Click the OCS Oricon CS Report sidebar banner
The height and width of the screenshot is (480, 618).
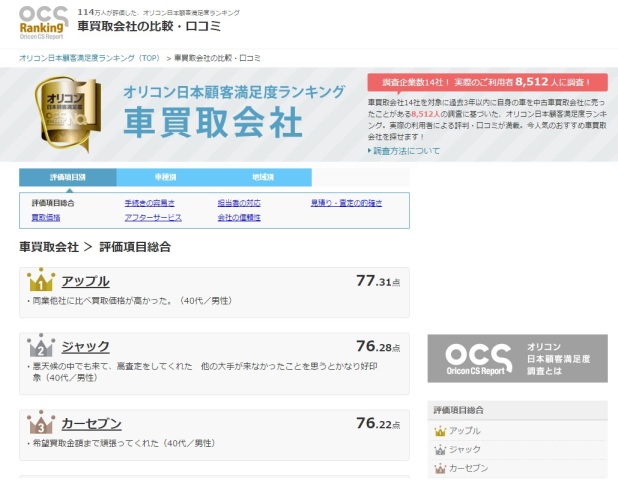coord(516,358)
